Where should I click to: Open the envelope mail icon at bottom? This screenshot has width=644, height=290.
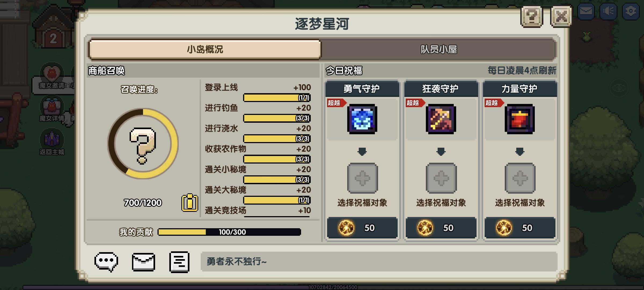click(x=144, y=262)
